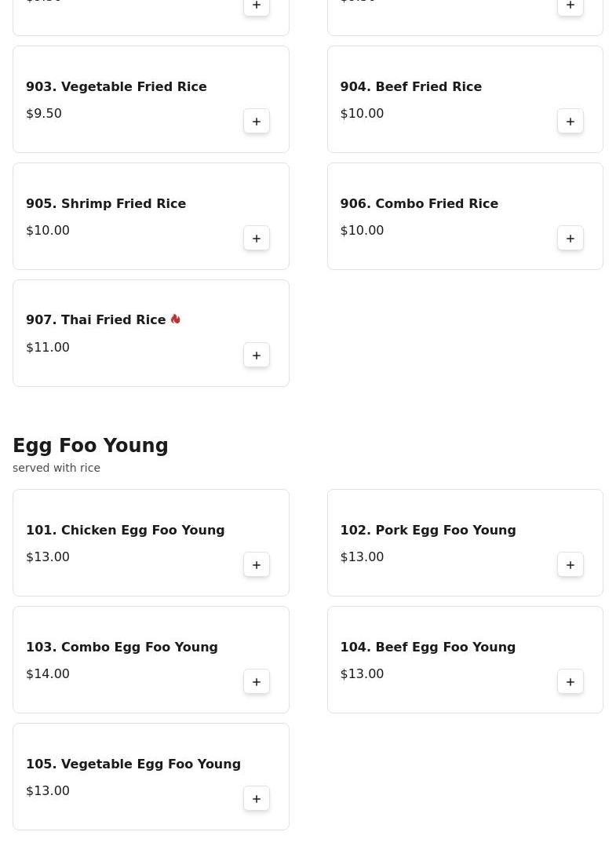Click the 105. Vegetable Egg Foo Young title
616x861 pixels.
coord(133,764)
